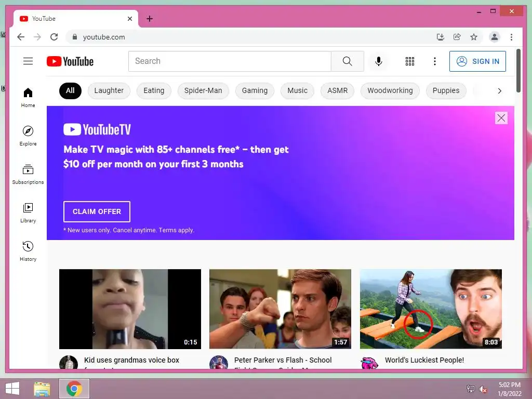Screen dimensions: 532x399
Task: Open Library in sidebar
Action: (x=28, y=212)
